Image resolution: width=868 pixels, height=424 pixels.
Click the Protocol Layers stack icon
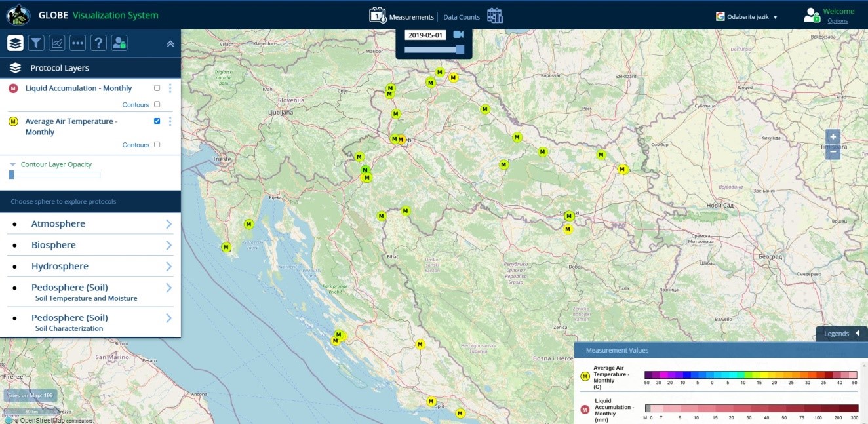pyautogui.click(x=16, y=43)
